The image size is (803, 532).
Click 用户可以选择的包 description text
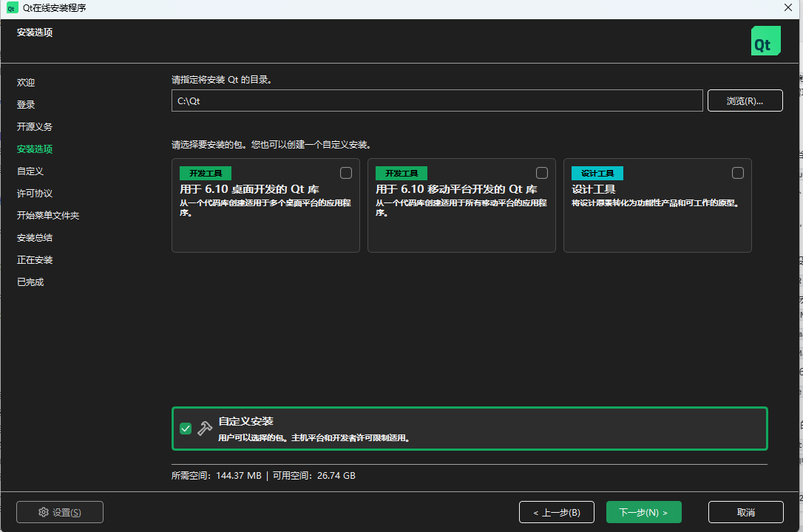(315, 438)
